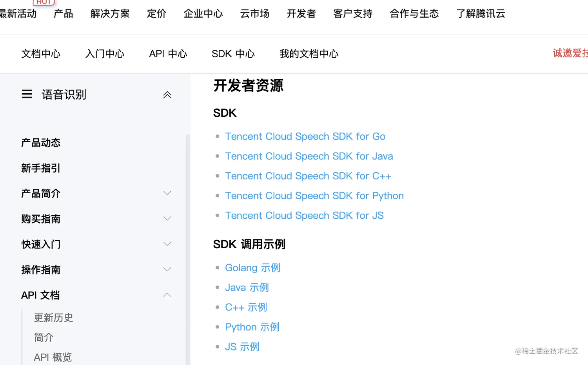
Task: Go to 定价 in top navigation
Action: 157,14
